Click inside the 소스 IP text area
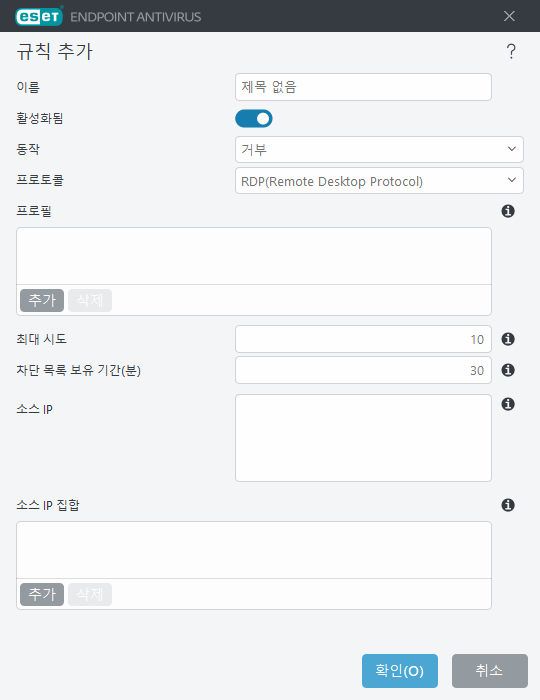 tap(363, 438)
